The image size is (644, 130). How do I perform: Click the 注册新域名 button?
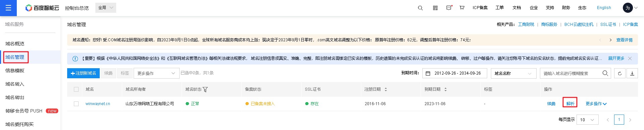83,73
